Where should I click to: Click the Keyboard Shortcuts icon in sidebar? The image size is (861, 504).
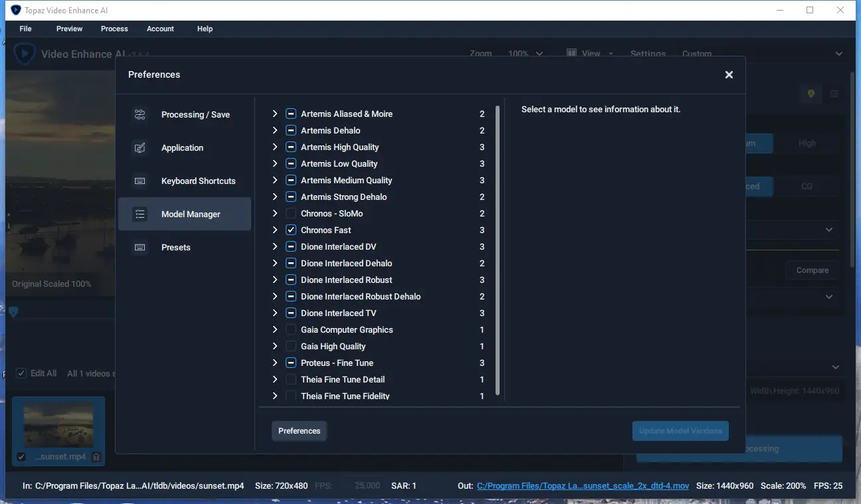pyautogui.click(x=140, y=181)
